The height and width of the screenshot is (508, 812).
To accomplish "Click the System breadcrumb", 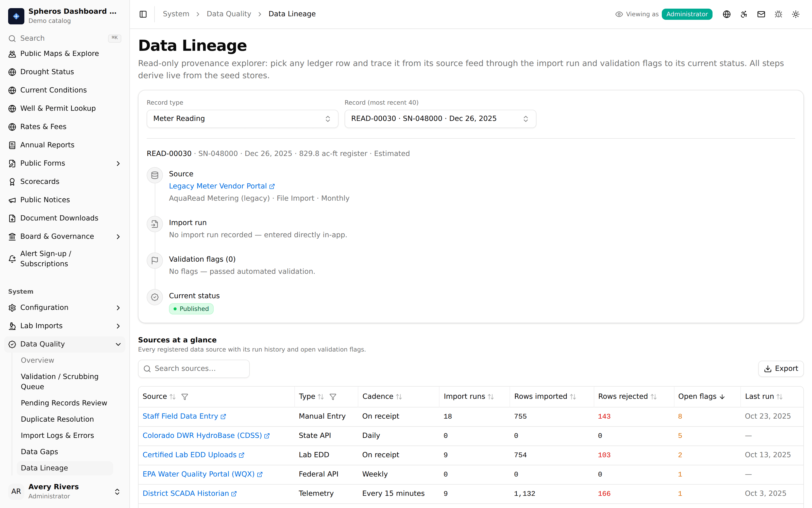I will coord(176,14).
